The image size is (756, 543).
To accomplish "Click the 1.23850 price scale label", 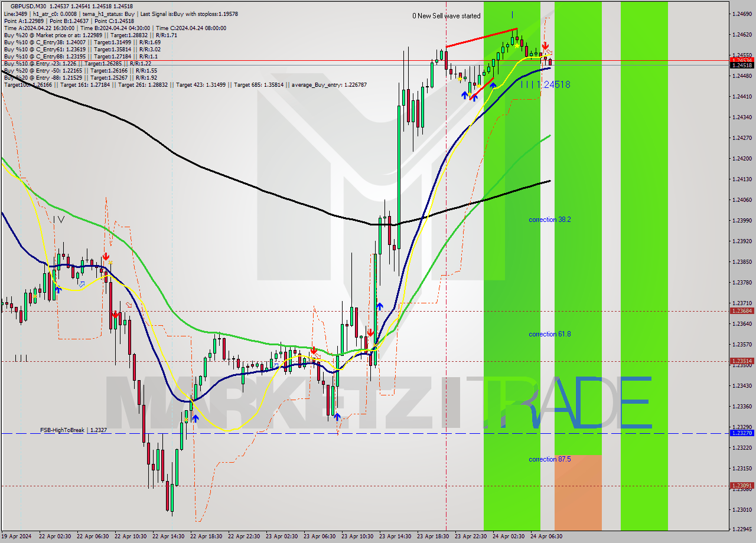I will (x=741, y=261).
